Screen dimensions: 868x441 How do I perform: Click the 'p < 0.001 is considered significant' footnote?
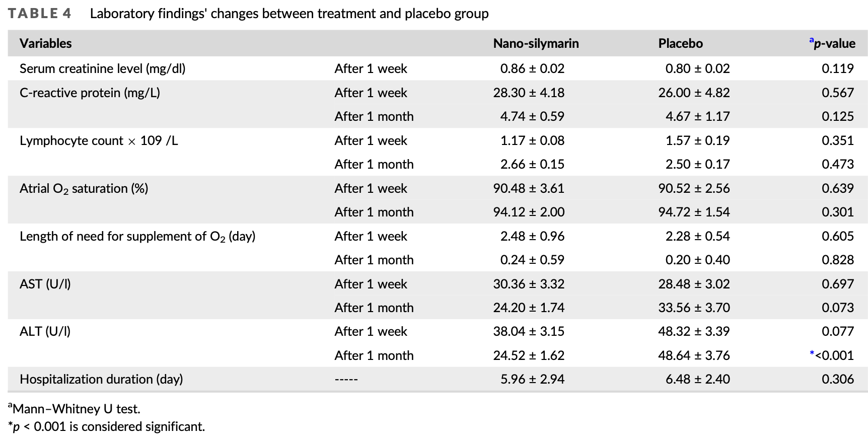(107, 426)
